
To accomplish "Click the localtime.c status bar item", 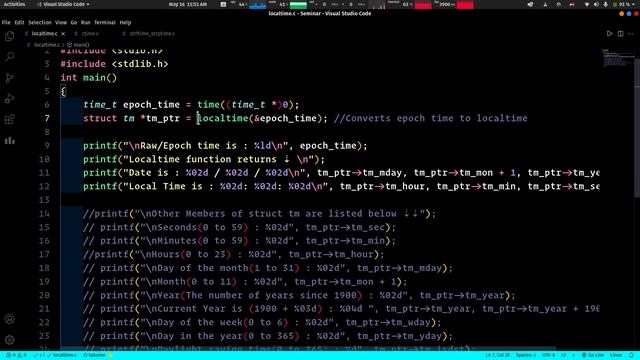I will coord(61,355).
